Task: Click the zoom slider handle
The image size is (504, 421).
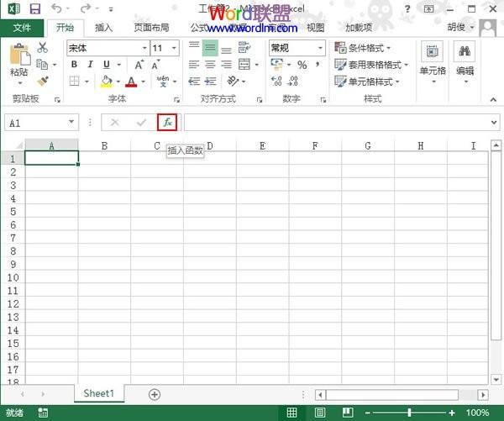Action: [x=409, y=413]
